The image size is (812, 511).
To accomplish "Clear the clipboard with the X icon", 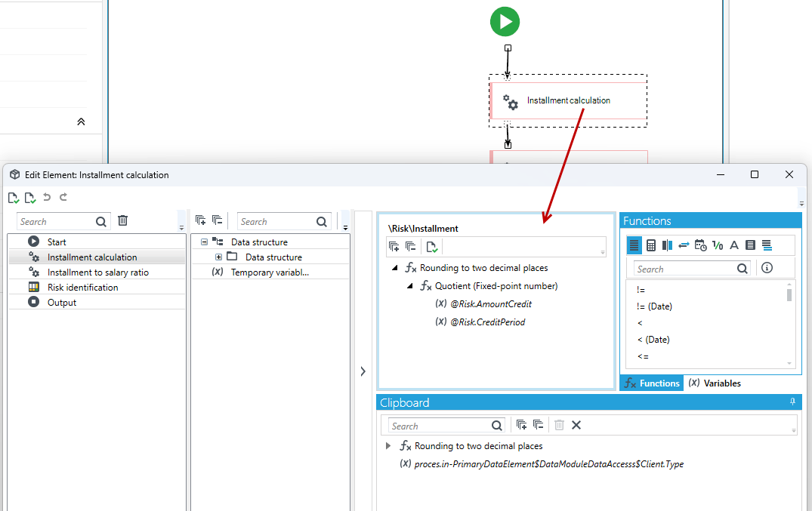I will 576,425.
